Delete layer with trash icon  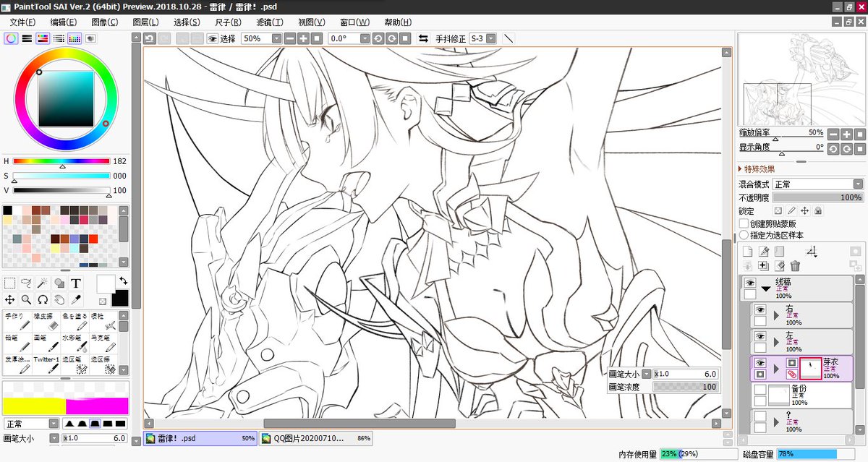(795, 266)
